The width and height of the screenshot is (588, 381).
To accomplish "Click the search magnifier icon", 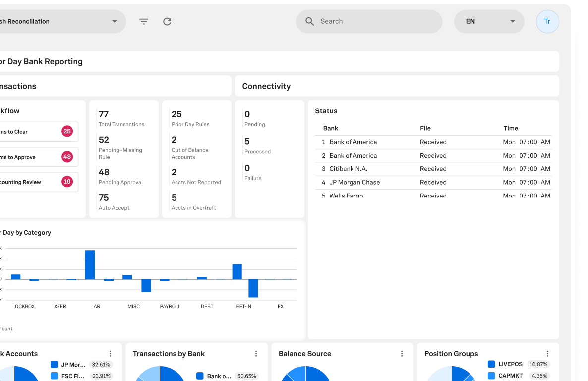I will tap(310, 22).
